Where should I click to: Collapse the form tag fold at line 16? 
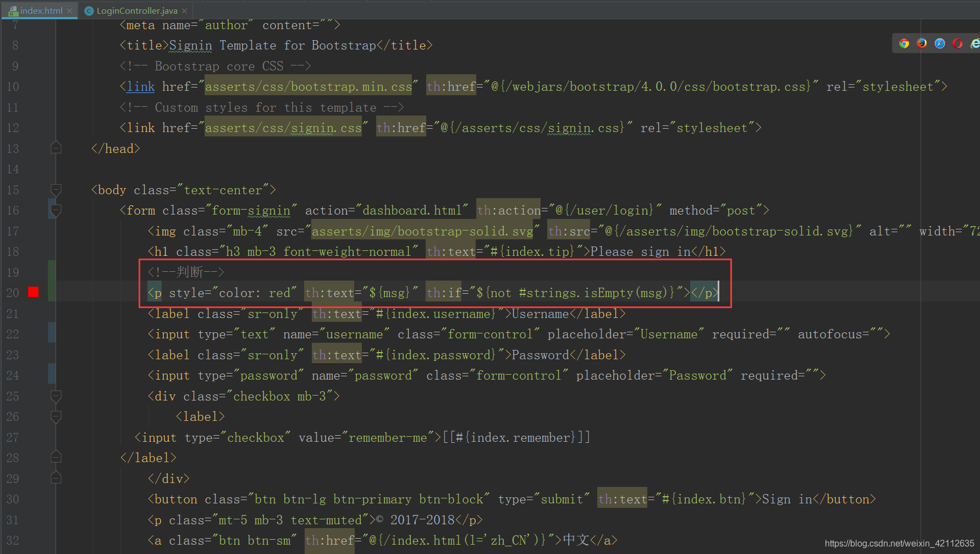click(56, 210)
